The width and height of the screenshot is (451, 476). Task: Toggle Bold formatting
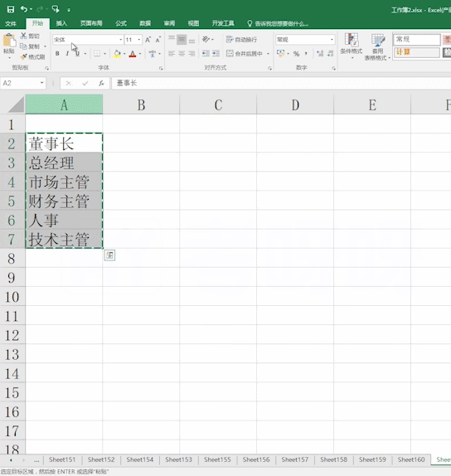[x=57, y=54]
